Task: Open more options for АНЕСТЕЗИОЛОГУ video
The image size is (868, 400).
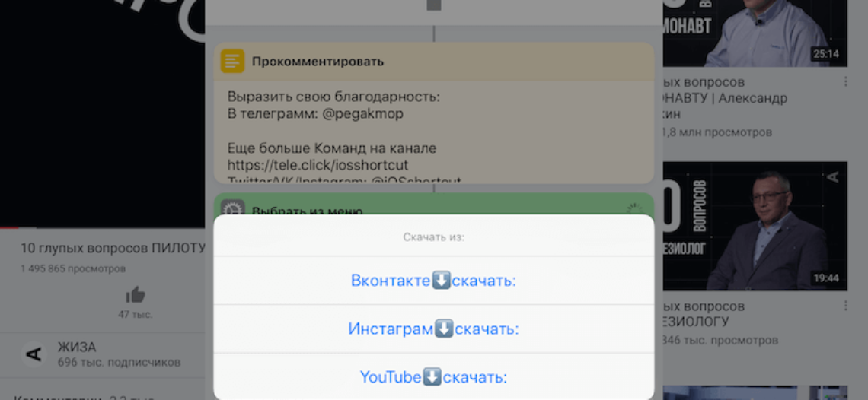Action: (x=845, y=306)
